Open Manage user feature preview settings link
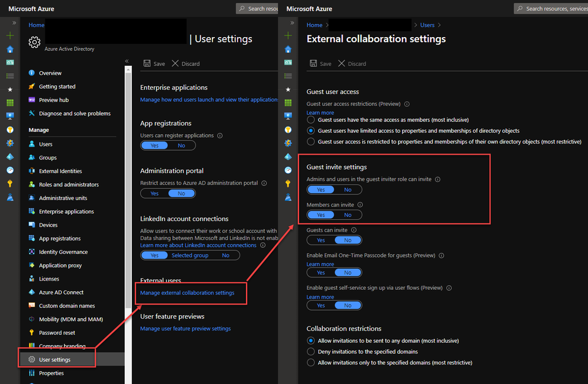Screen dimensions: 588x384 (x=185, y=329)
